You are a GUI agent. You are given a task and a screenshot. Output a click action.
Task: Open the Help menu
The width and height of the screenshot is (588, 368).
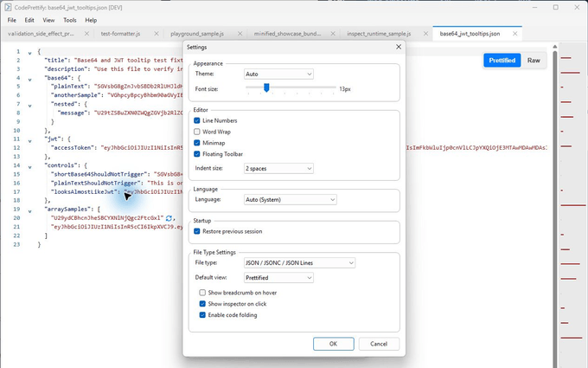click(91, 20)
